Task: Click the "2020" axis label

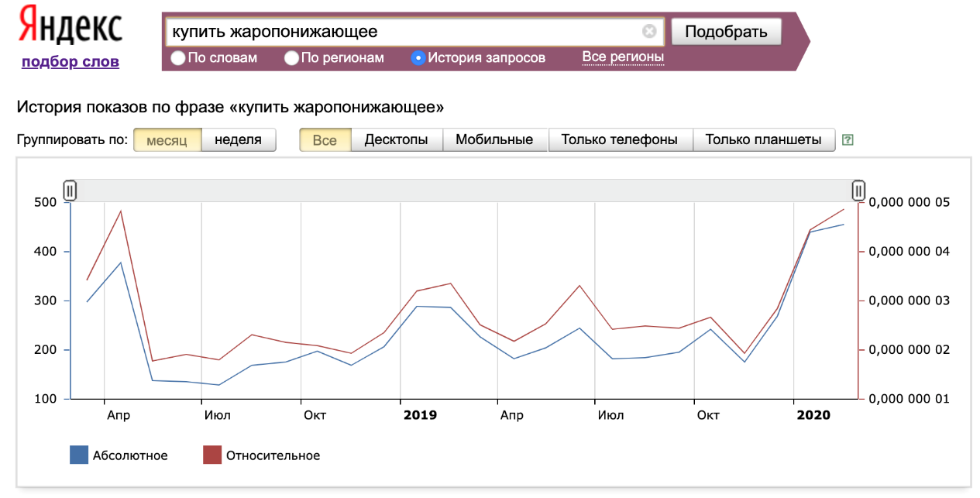Action: 813,415
